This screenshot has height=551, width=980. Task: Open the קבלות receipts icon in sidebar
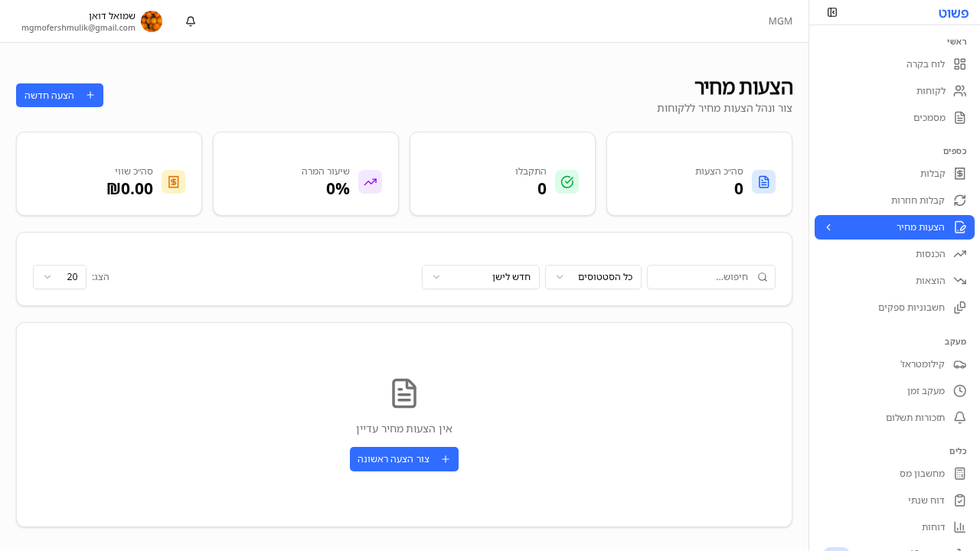pyautogui.click(x=959, y=174)
